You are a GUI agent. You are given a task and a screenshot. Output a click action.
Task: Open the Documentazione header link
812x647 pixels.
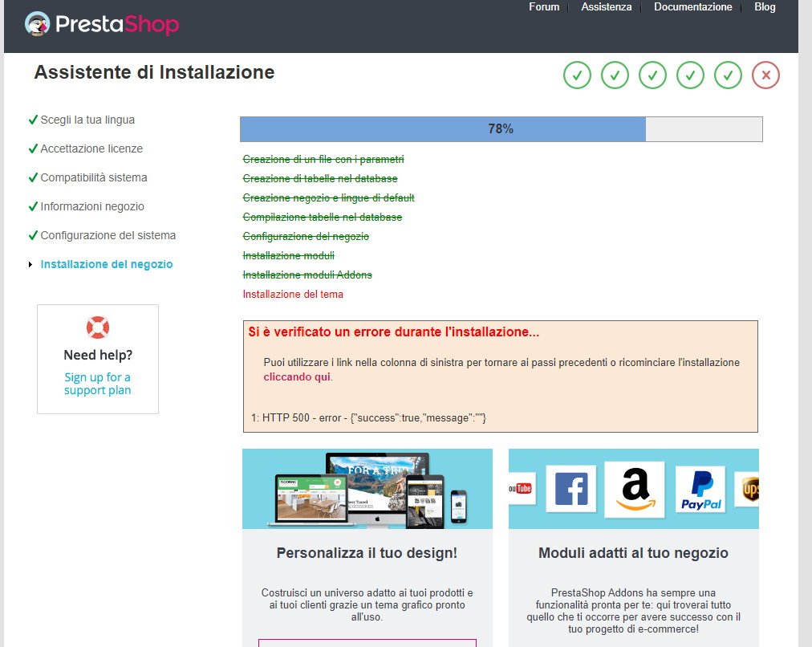pyautogui.click(x=692, y=6)
